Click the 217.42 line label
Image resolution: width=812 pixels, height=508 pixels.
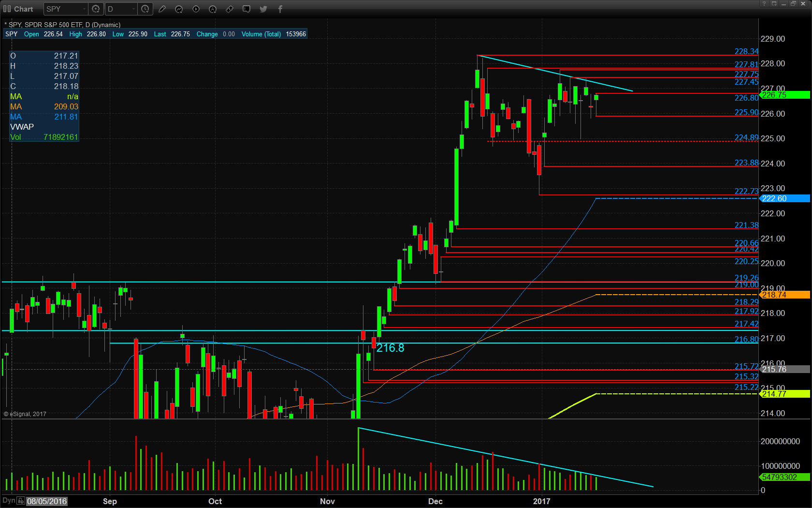[x=746, y=324]
